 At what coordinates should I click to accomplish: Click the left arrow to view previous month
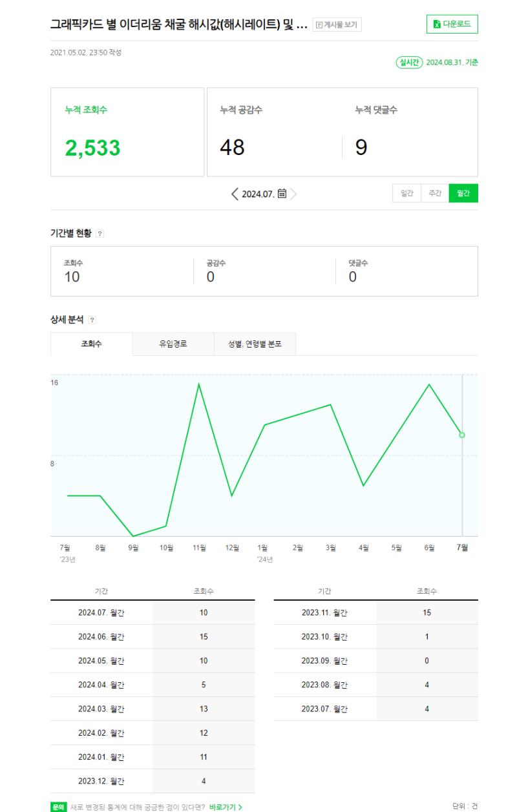[235, 194]
